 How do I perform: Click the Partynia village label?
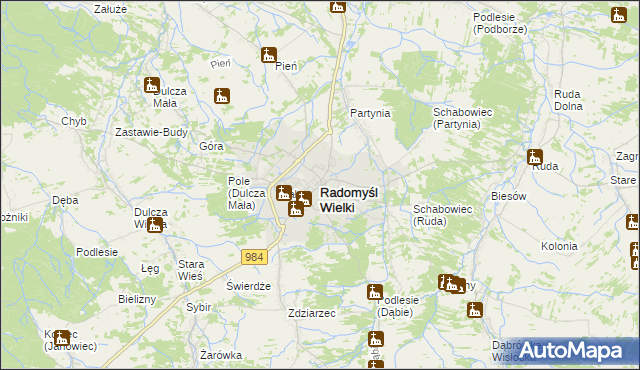point(370,113)
